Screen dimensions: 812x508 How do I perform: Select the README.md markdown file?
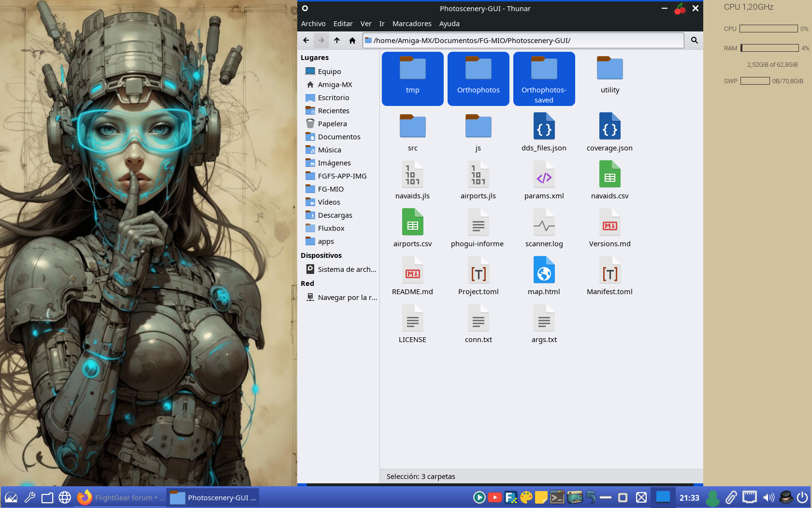[412, 276]
